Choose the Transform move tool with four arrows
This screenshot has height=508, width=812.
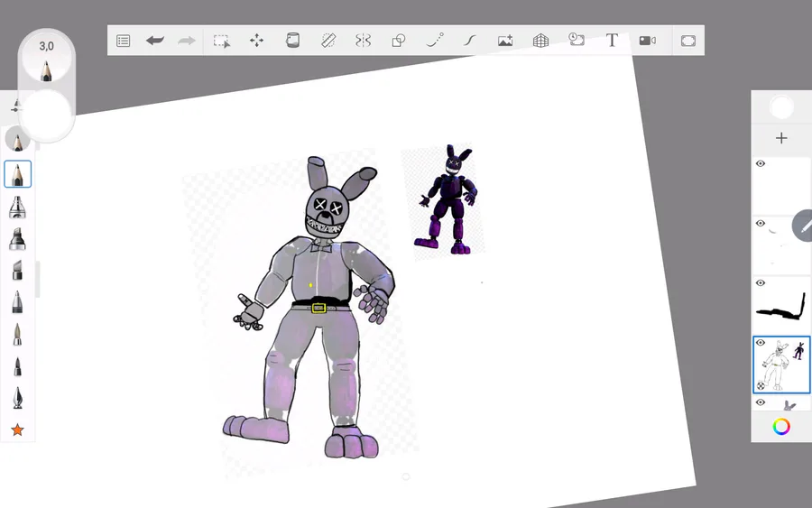[256, 41]
